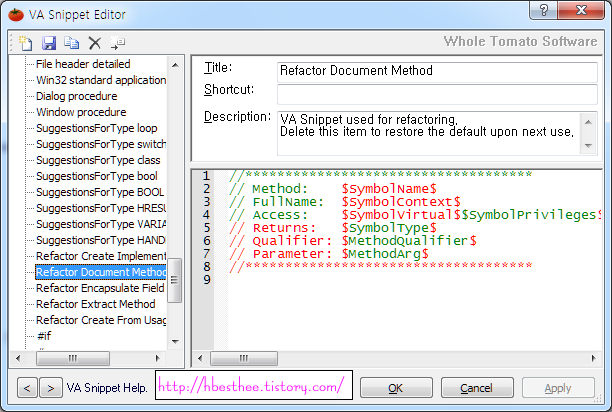Open the VA Snippet Help link
The width and height of the screenshot is (612, 412).
coord(107,388)
